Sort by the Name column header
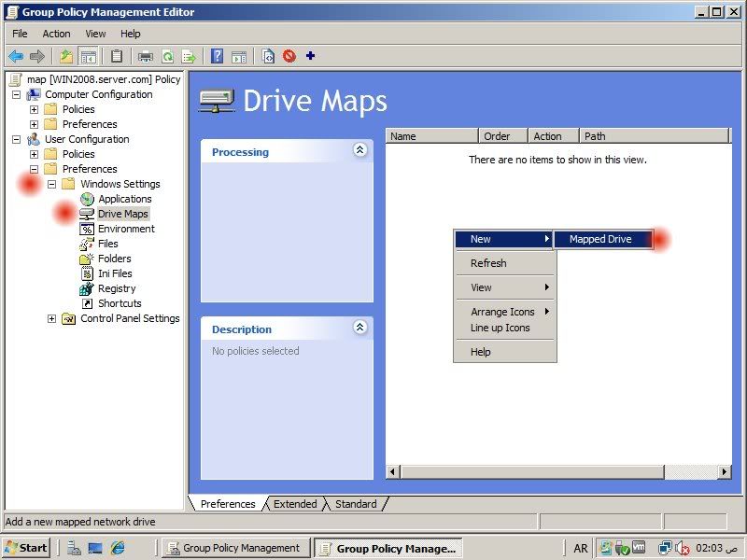The image size is (747, 560). (431, 136)
